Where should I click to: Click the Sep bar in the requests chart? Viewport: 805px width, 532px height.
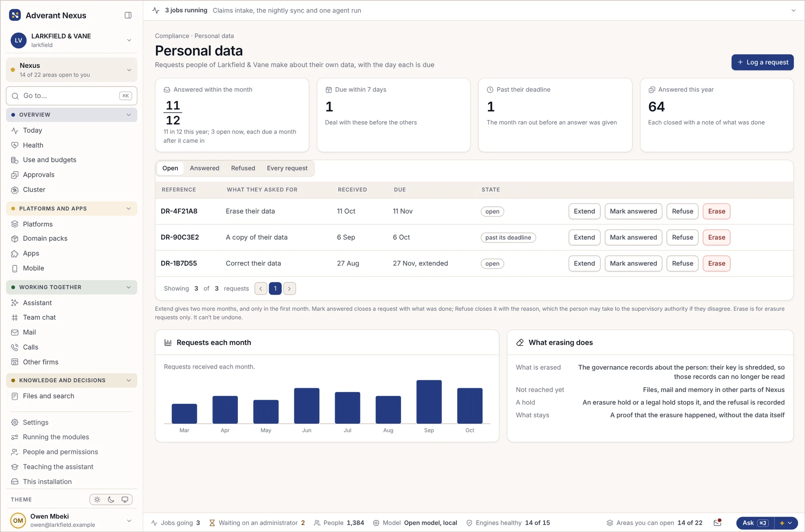[429, 402]
